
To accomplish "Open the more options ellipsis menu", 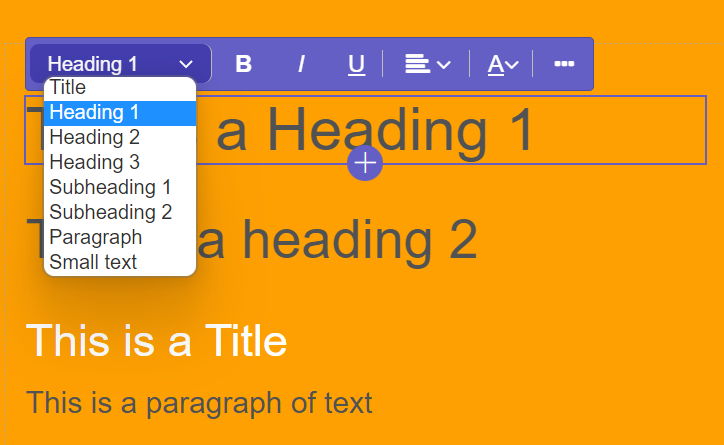I will point(564,64).
